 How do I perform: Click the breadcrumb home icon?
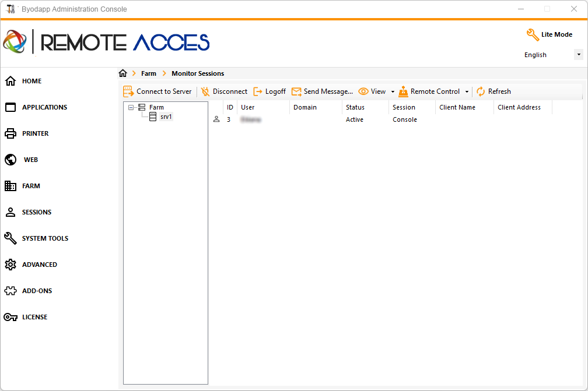coord(123,73)
